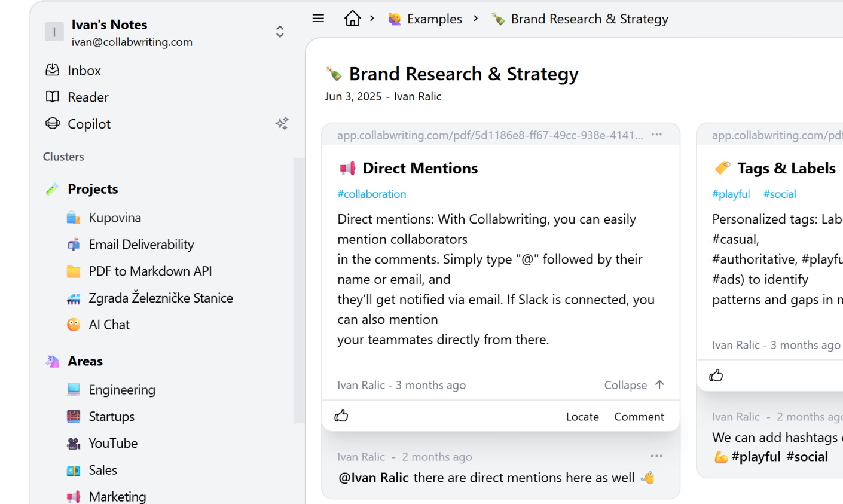Toggle the Areas cluster section
This screenshot has height=504, width=843.
coord(85,361)
